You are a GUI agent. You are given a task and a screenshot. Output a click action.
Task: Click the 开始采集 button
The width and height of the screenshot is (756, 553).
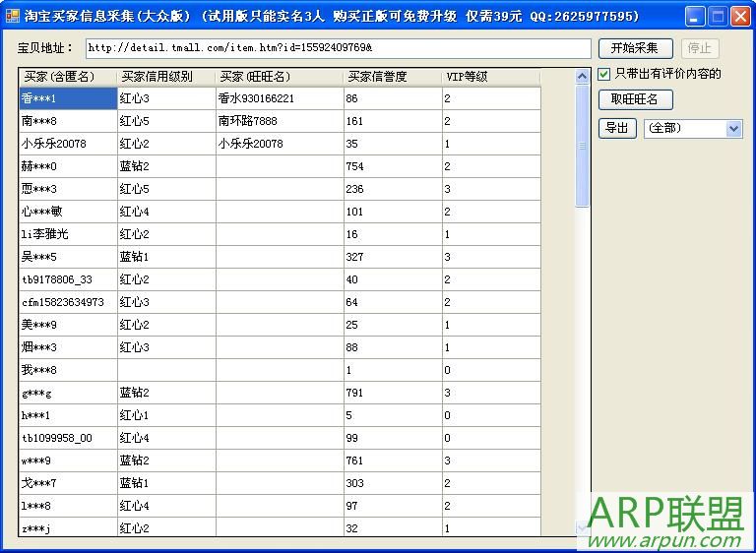[x=636, y=48]
